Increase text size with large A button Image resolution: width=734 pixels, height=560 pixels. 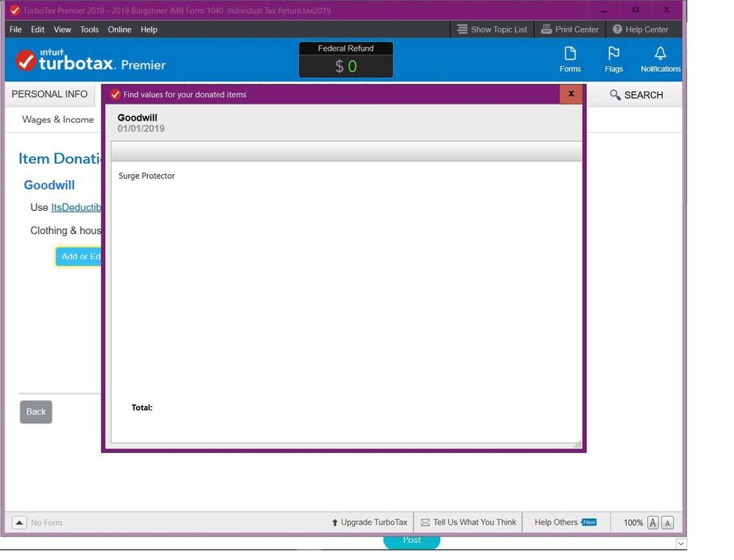pos(653,523)
